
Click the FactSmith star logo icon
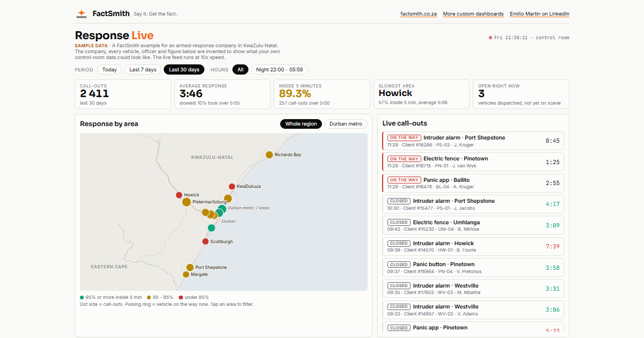[x=81, y=13]
